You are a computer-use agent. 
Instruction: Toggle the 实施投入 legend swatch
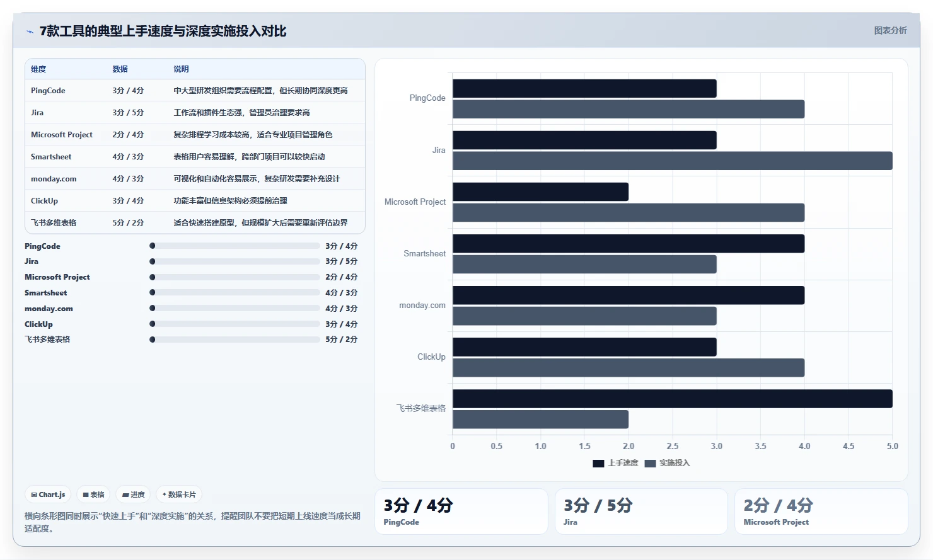651,463
